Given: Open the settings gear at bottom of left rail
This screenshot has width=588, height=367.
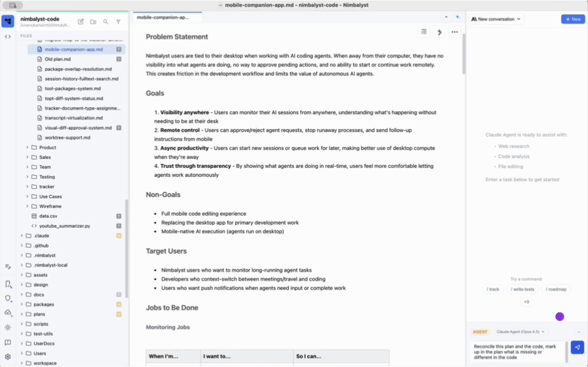Looking at the screenshot, I should coord(7,355).
